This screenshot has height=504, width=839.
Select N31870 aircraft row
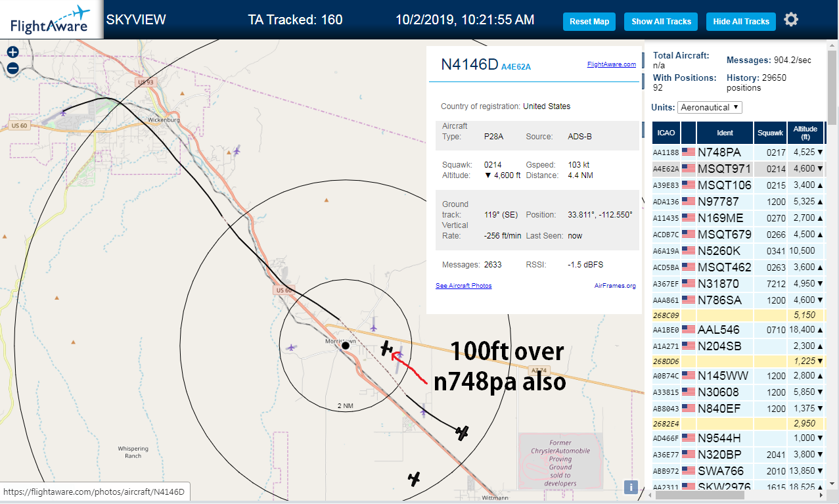point(738,283)
